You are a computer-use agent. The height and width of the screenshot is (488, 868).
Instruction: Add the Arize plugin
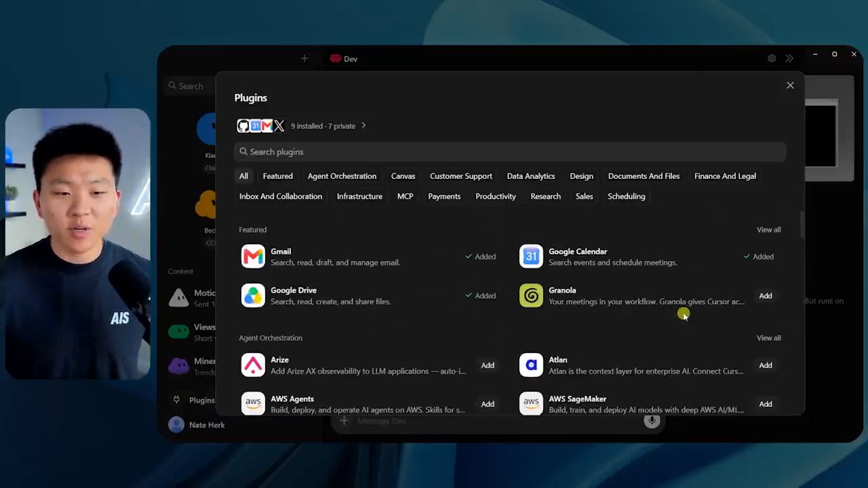click(x=488, y=365)
